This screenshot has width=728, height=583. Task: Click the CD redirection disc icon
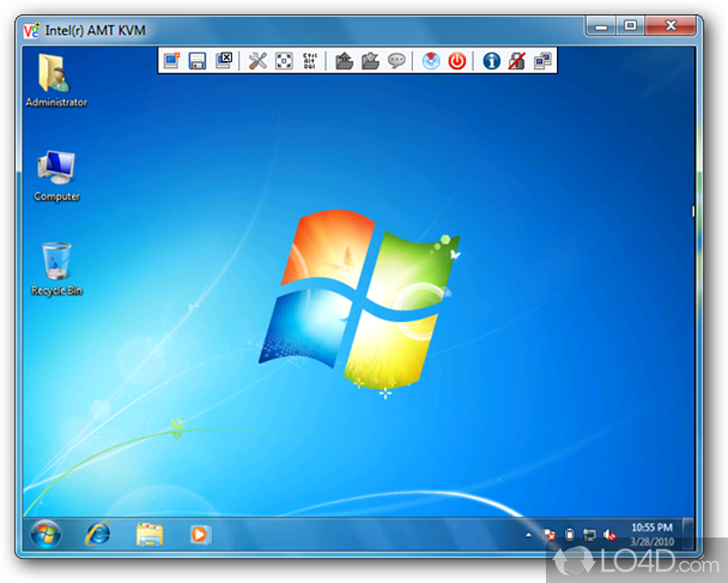tap(430, 61)
